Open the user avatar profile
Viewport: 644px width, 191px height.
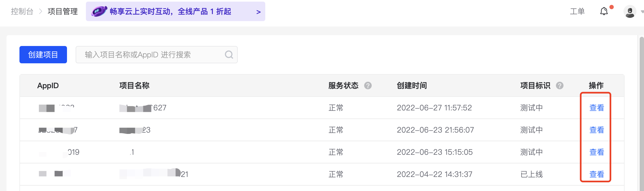[x=630, y=12]
